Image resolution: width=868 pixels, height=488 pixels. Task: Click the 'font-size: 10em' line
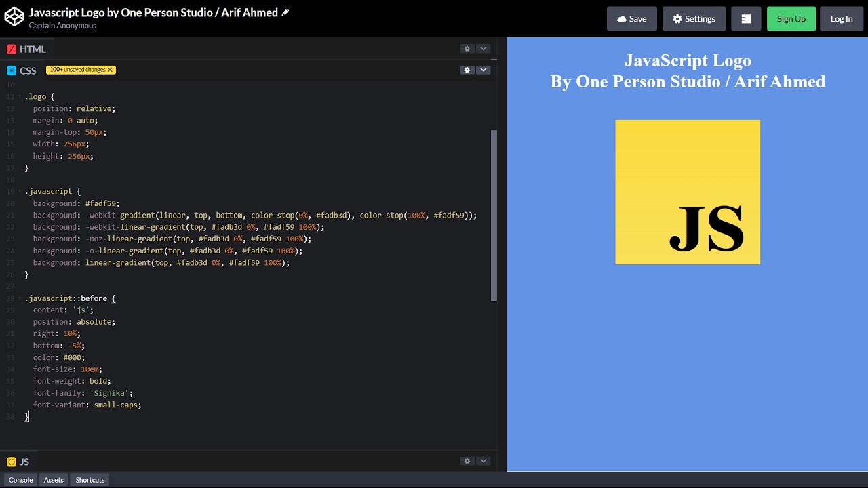tap(68, 369)
